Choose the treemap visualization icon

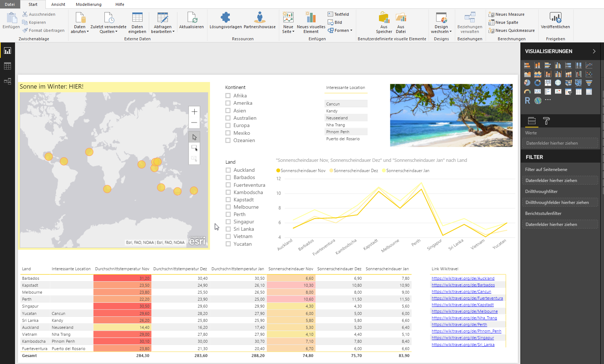click(548, 83)
